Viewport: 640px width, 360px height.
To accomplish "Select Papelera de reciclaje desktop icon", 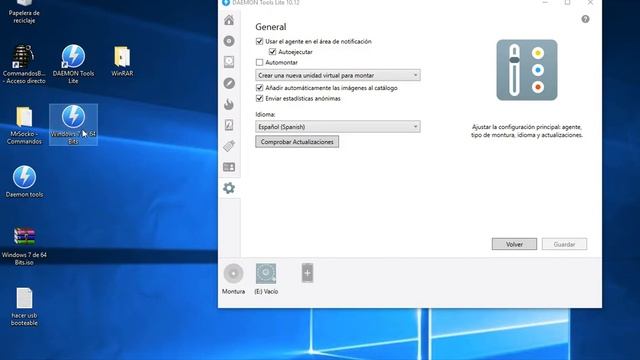I will tap(24, 12).
